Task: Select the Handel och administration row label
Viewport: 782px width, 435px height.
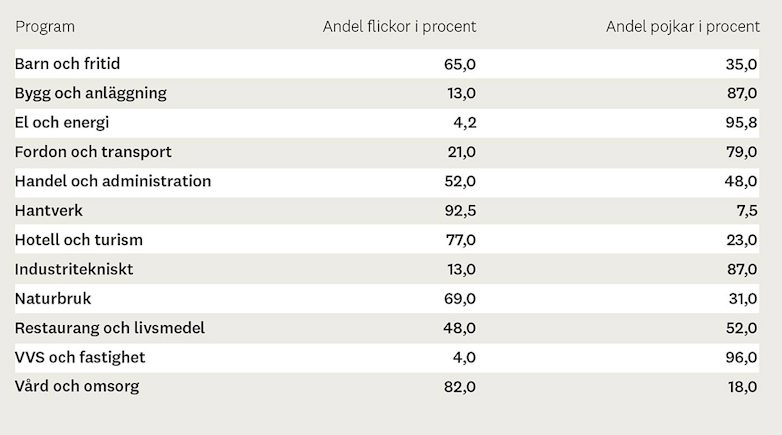Action: tap(113, 181)
